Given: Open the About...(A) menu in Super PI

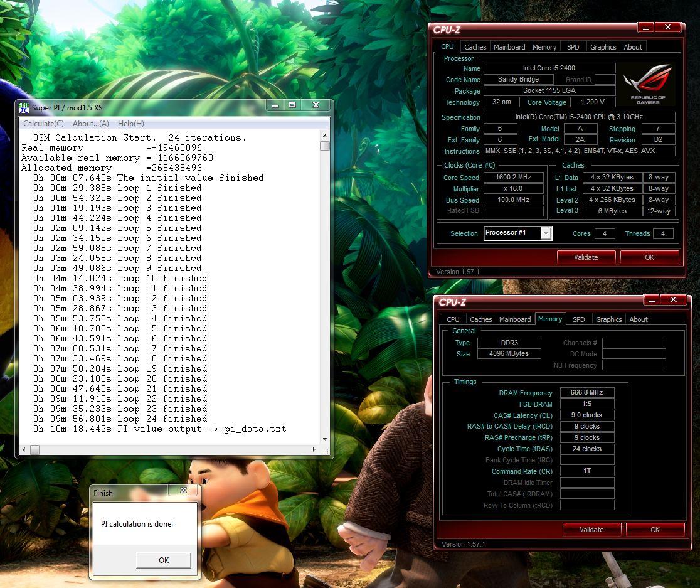Looking at the screenshot, I should coord(90,124).
